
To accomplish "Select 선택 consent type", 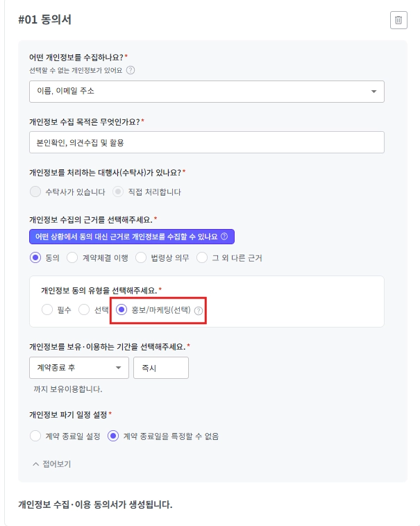I will [84, 310].
